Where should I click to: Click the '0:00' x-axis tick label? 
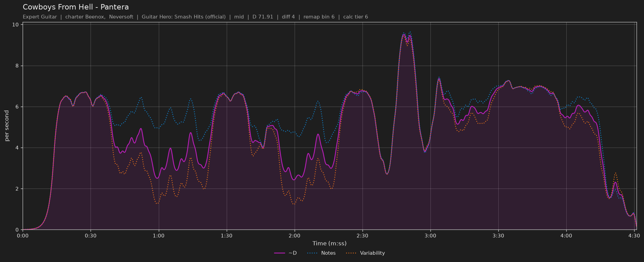pos(23,236)
